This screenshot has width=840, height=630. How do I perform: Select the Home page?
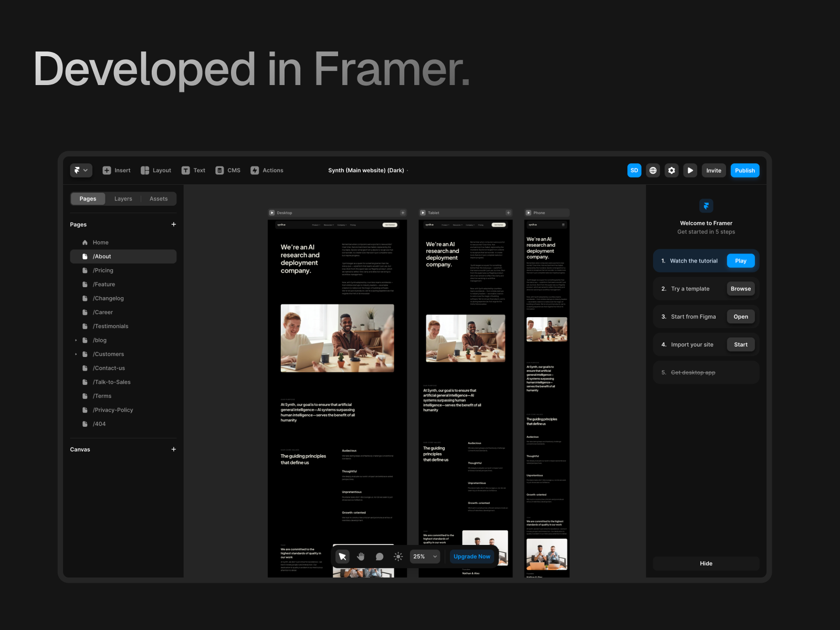coord(123,243)
